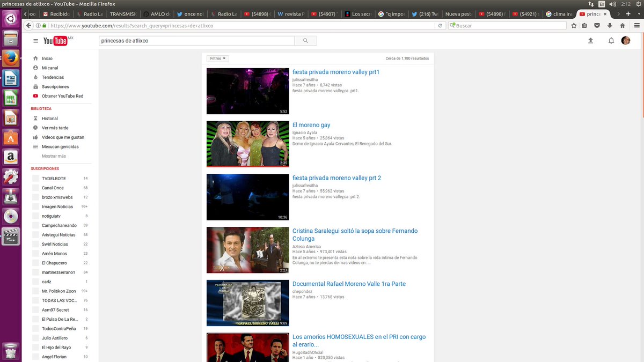Switch to the TRANSMISI tab

tap(123, 14)
